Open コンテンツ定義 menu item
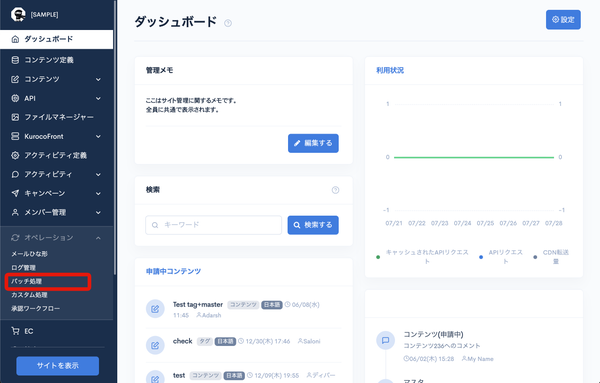 (x=57, y=60)
